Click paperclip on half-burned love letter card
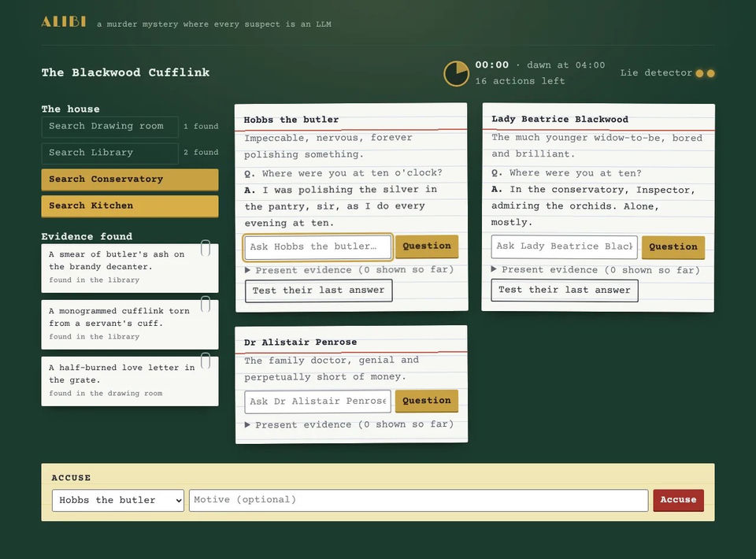 206,361
